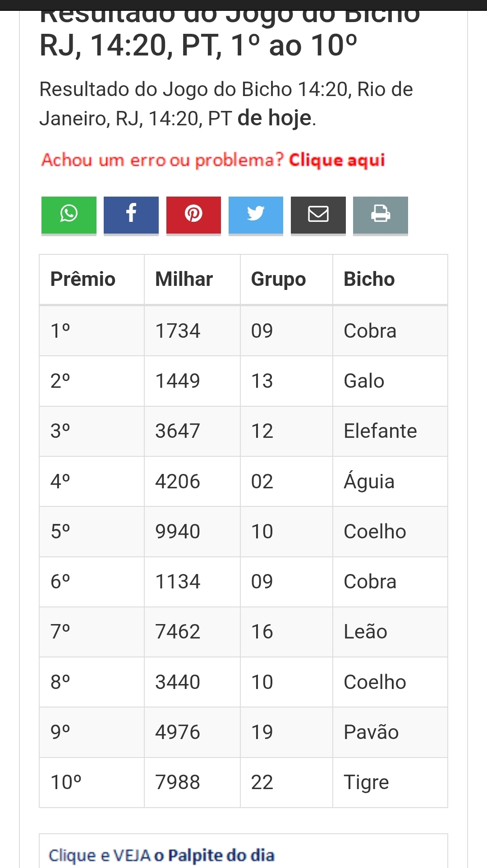Print the results with printer icon
Screen dimensions: 487x868
(x=380, y=215)
